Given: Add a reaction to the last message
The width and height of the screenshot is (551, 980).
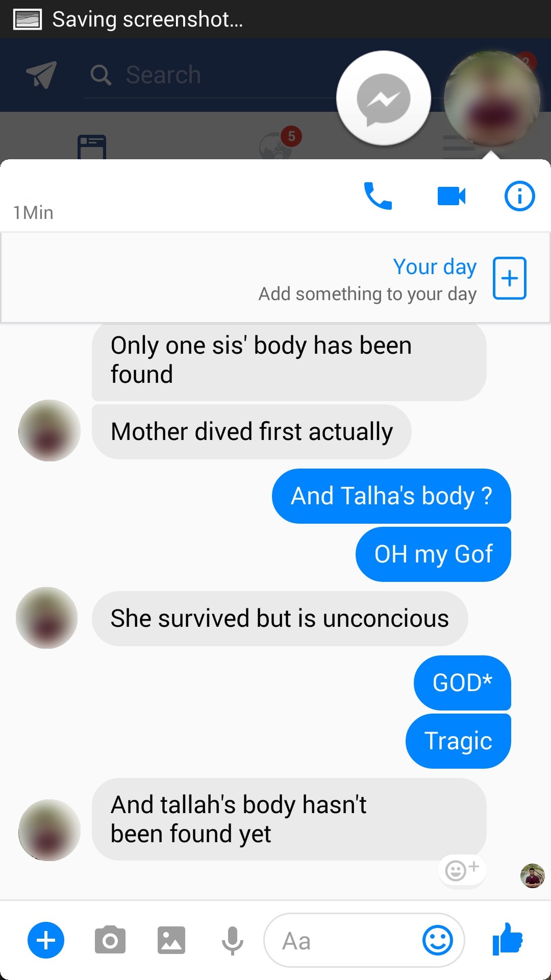Looking at the screenshot, I should point(462,870).
